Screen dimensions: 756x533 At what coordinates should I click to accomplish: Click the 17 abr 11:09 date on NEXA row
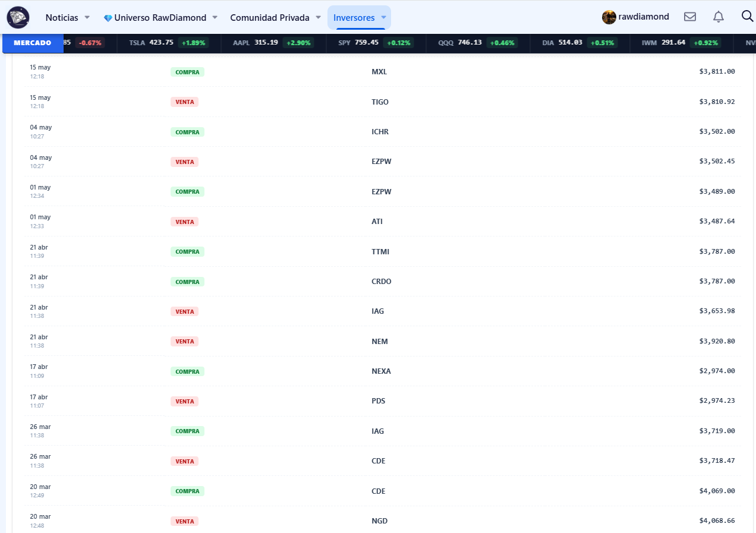(x=39, y=371)
